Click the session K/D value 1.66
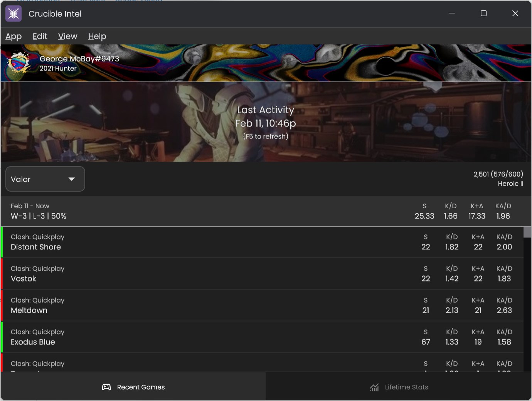This screenshot has width=532, height=401. pyautogui.click(x=451, y=216)
